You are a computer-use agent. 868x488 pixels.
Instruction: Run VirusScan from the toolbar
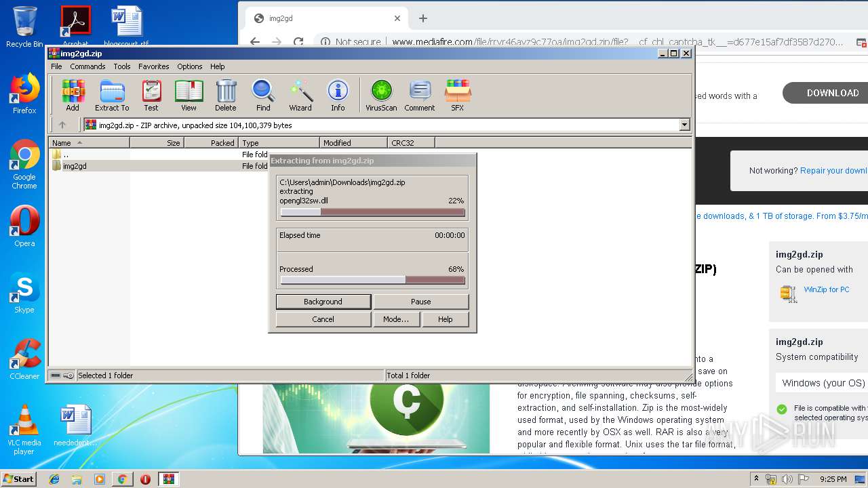click(x=381, y=95)
